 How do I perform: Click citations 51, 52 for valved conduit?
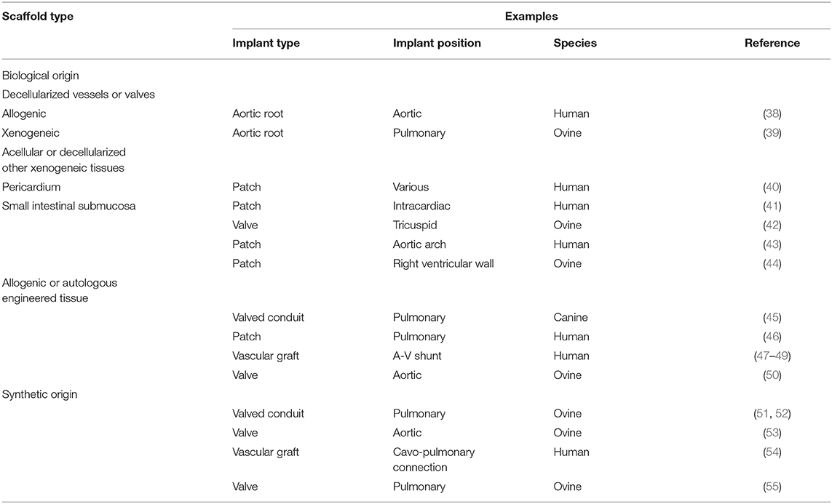[x=772, y=414]
